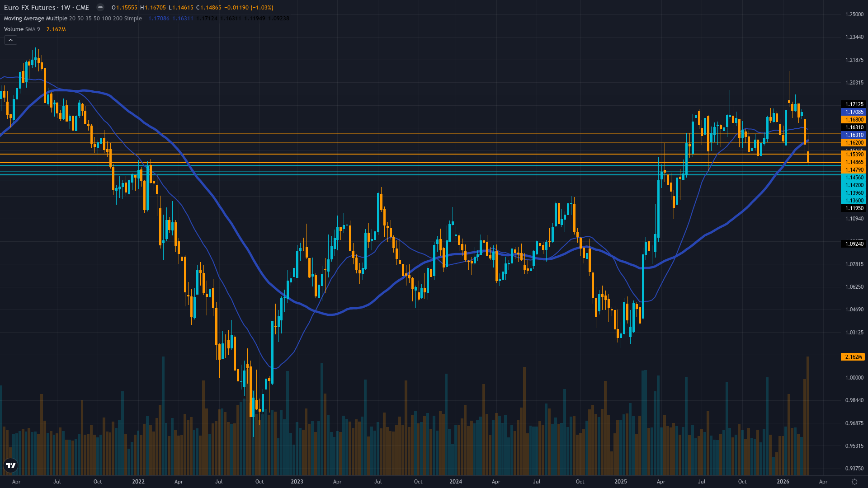Click the teal 1.14200 price label
This screenshot has height=488, width=868.
coord(853,185)
